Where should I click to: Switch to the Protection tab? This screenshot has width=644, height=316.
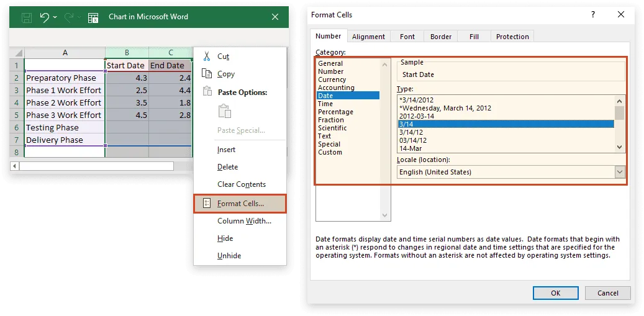(512, 37)
